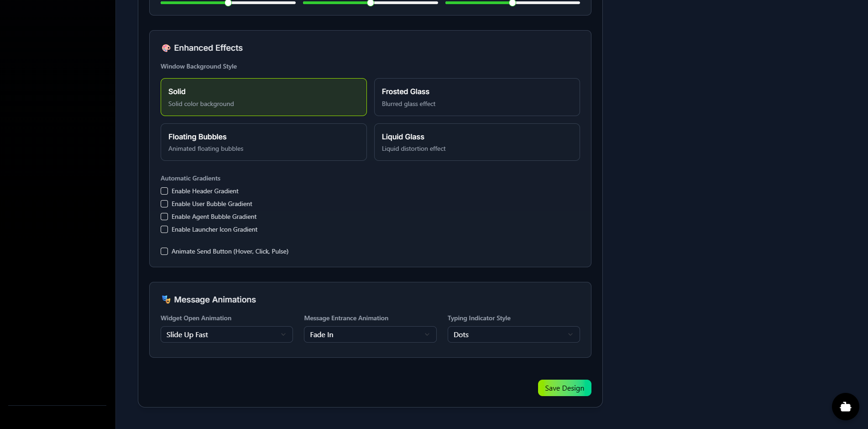Enable the Header Gradient checkbox
Viewport: 868px width, 429px height.
[x=164, y=191]
